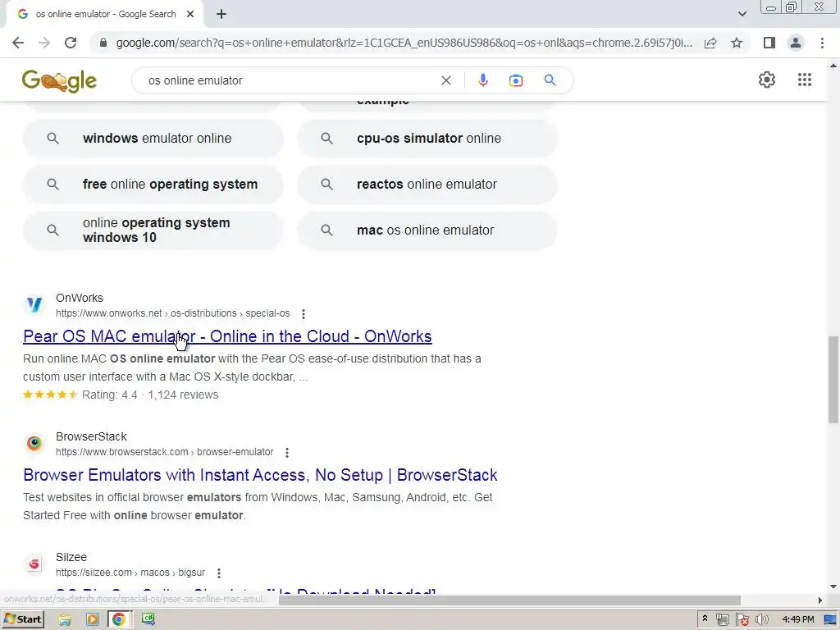Click the taskbar clock 4:49 PM
Screen dimensions: 840x630
click(x=797, y=620)
